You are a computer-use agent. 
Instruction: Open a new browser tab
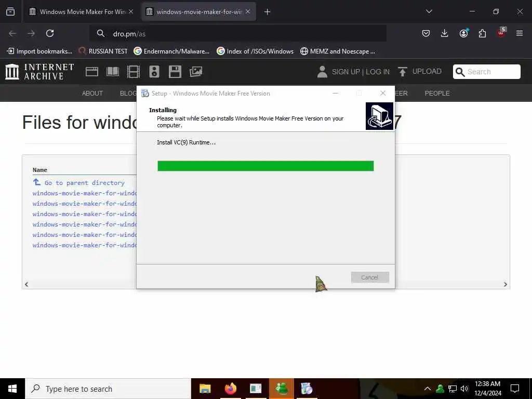(268, 12)
